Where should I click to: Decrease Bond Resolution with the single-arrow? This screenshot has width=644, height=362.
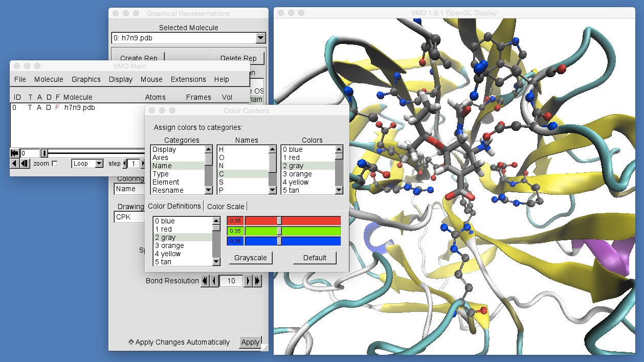pos(214,281)
